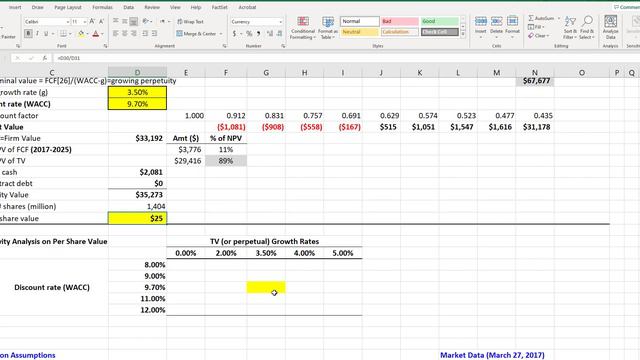Click the Cancel X in formula bar
Screen dimensions: 640x360
(x=17, y=58)
